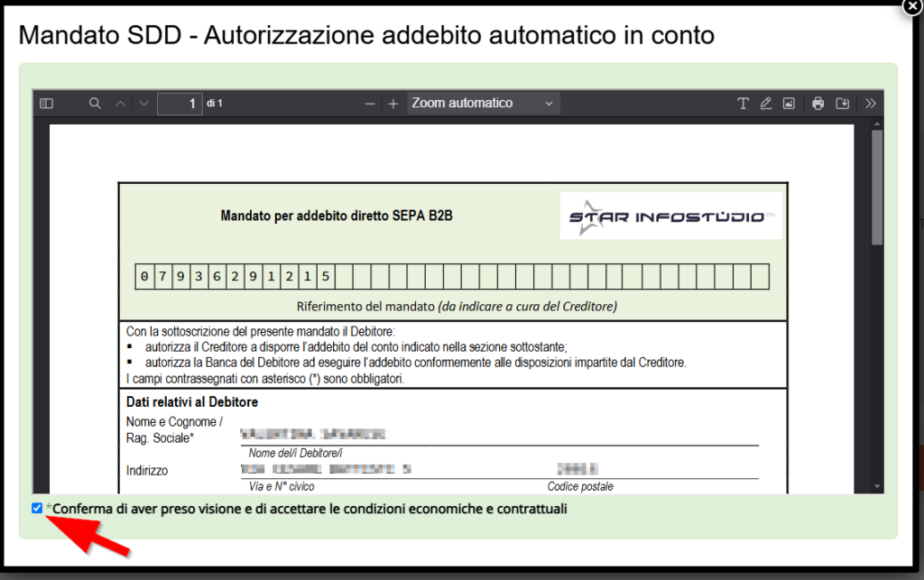Select the draw pencil tool
Screen dimensions: 924x580
(x=765, y=104)
